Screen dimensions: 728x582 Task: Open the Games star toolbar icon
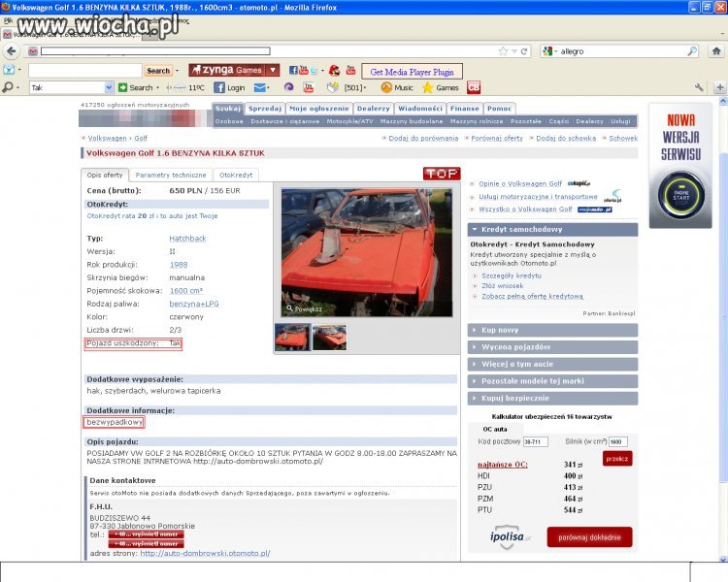(x=441, y=87)
